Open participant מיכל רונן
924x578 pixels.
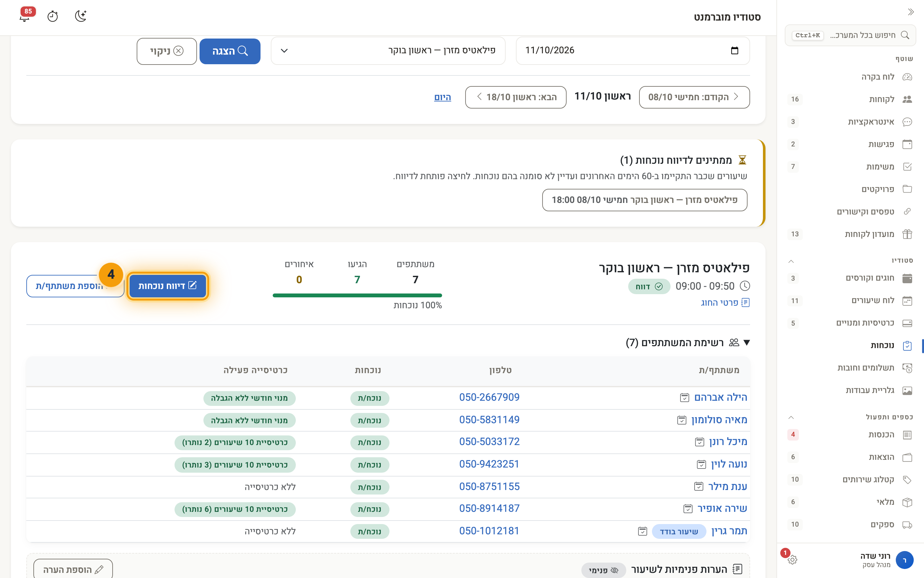(728, 442)
